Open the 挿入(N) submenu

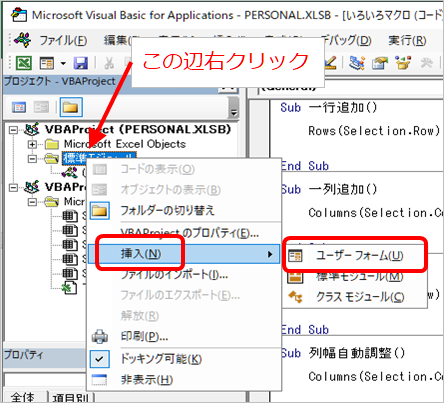click(x=184, y=254)
